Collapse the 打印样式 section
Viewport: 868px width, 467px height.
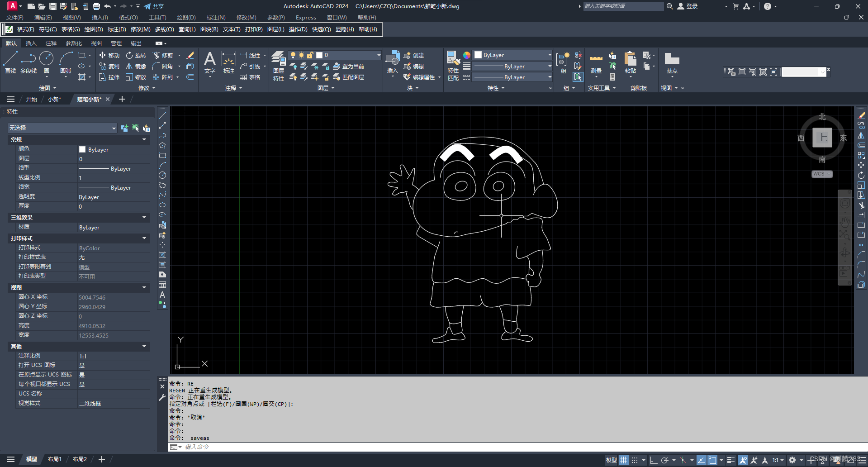[144, 238]
